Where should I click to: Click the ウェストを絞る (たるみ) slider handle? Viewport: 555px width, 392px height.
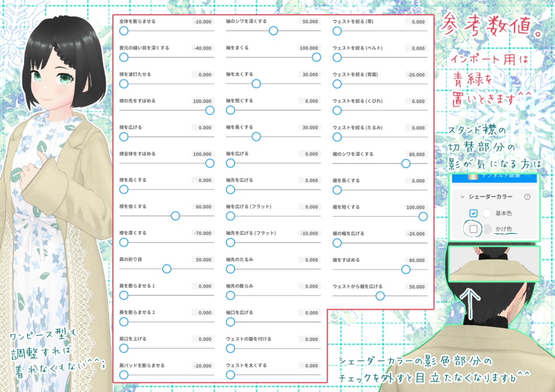(x=337, y=137)
